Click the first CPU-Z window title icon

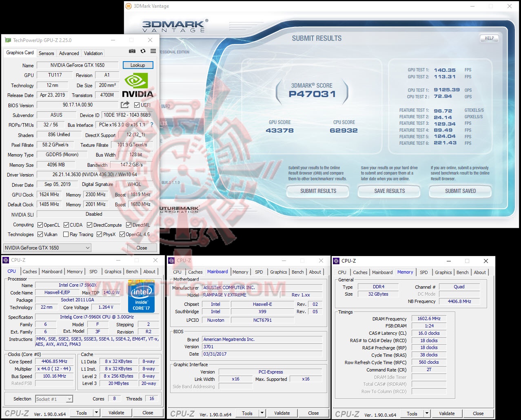(6, 260)
